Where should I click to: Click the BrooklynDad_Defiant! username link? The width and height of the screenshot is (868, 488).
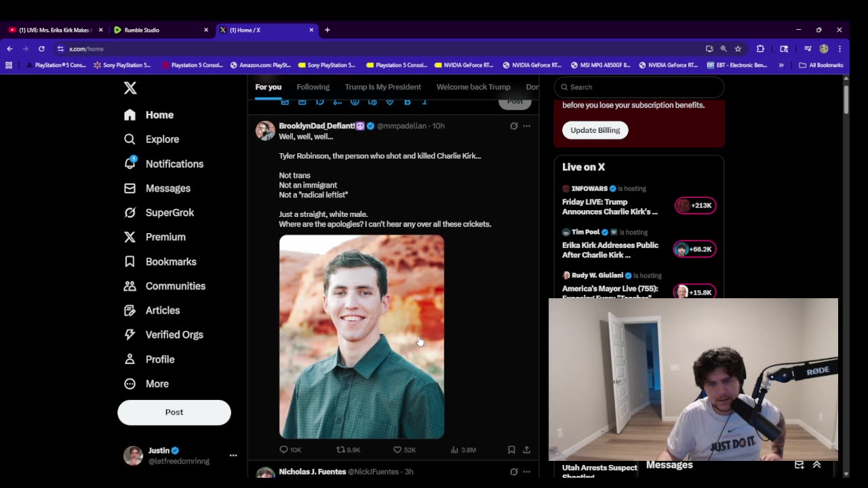pos(317,126)
